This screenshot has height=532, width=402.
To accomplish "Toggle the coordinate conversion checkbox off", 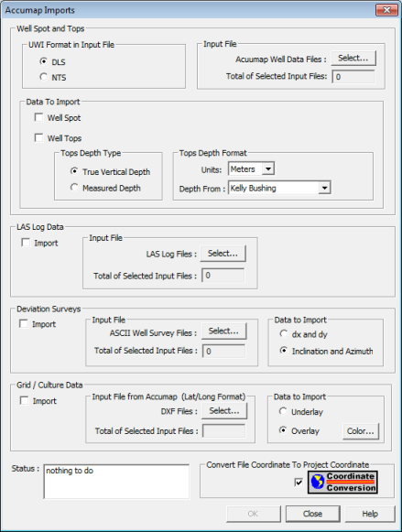I will tap(299, 483).
